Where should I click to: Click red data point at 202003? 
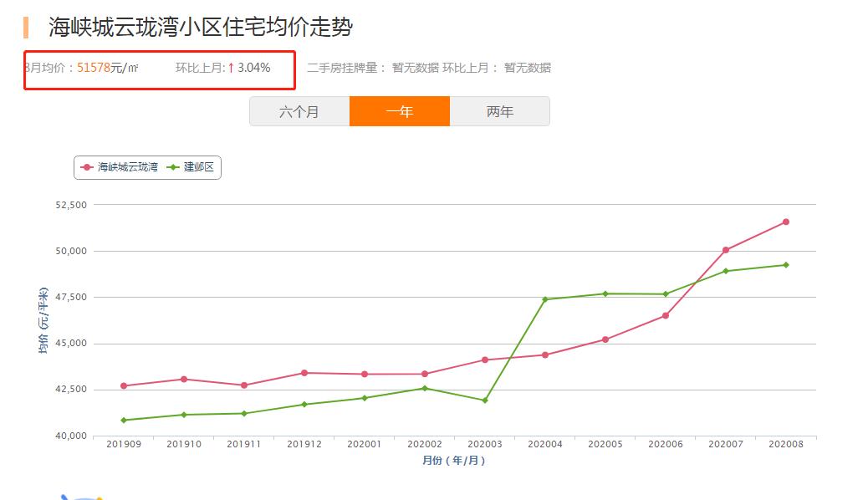[485, 360]
